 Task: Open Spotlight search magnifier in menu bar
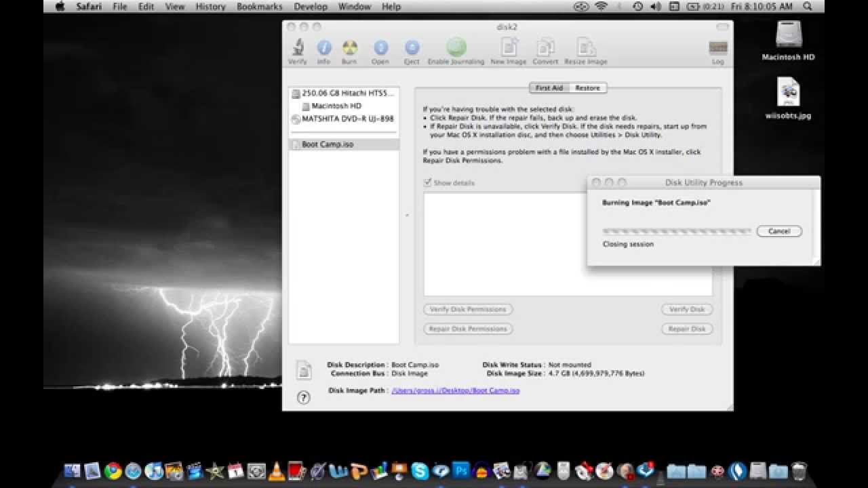click(807, 6)
